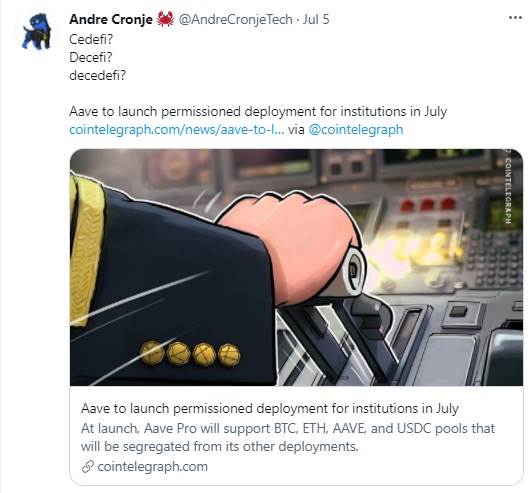The height and width of the screenshot is (493, 530).
Task: Open the Andre Cronje display name
Action: coord(111,19)
